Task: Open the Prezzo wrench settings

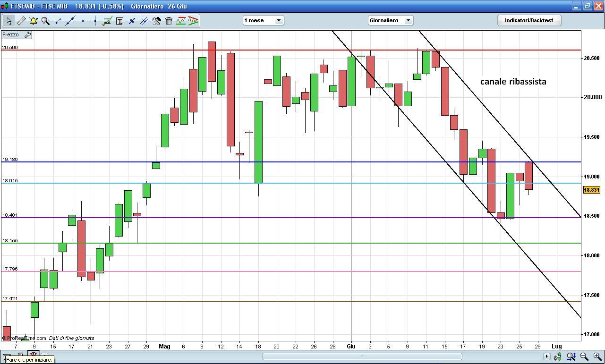Action: coord(27,34)
